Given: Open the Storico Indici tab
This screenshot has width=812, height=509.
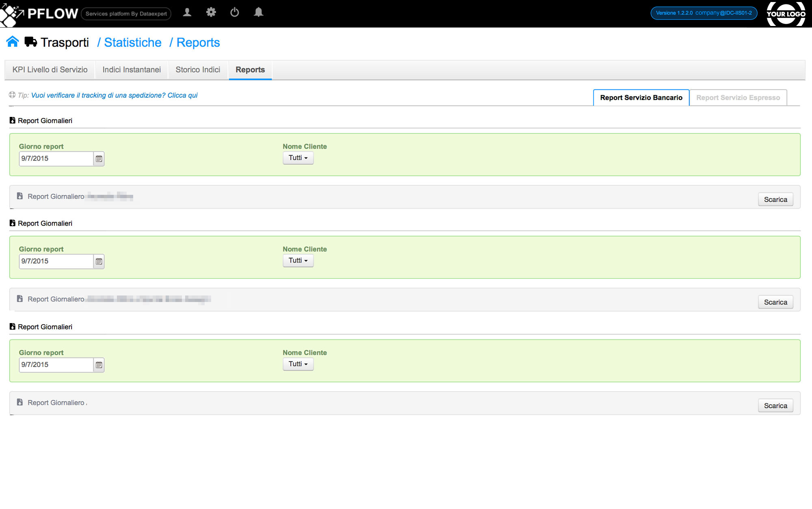Looking at the screenshot, I should (x=198, y=70).
